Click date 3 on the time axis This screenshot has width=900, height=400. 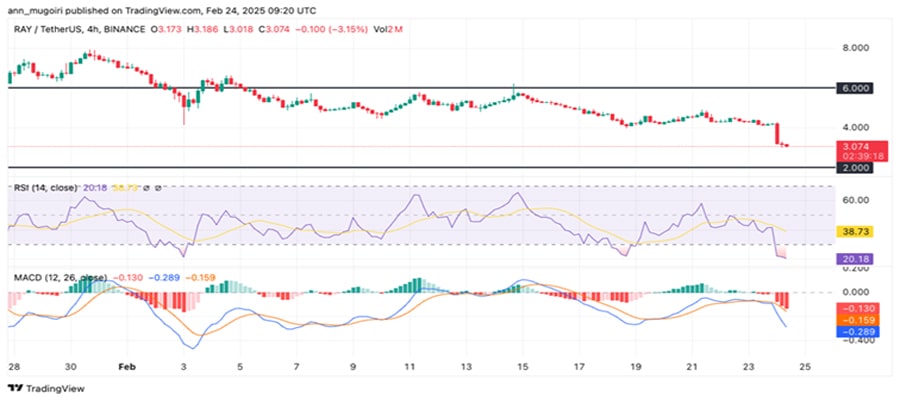(x=184, y=367)
